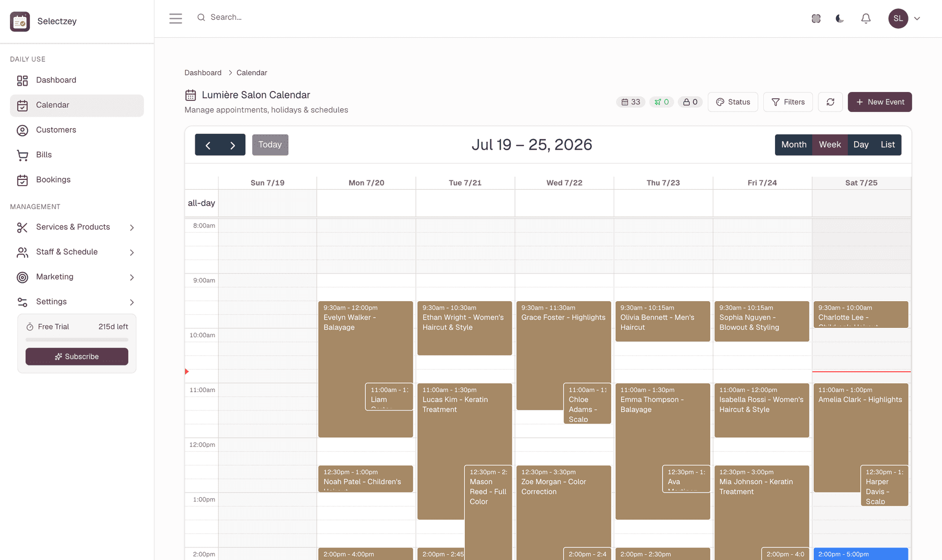Expand Staff & Schedule submenu chevron
Viewport: 942px width, 560px height.
pyautogui.click(x=132, y=253)
